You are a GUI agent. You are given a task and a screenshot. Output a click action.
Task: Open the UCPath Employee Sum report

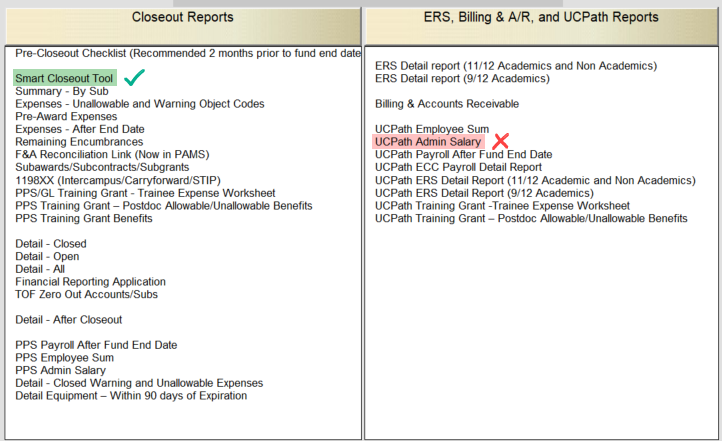tap(431, 129)
